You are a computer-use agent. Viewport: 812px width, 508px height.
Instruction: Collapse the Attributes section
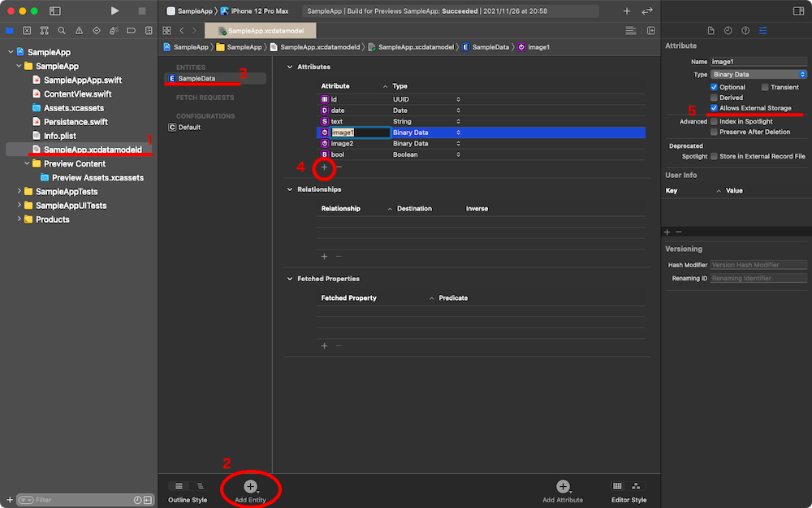(x=290, y=67)
